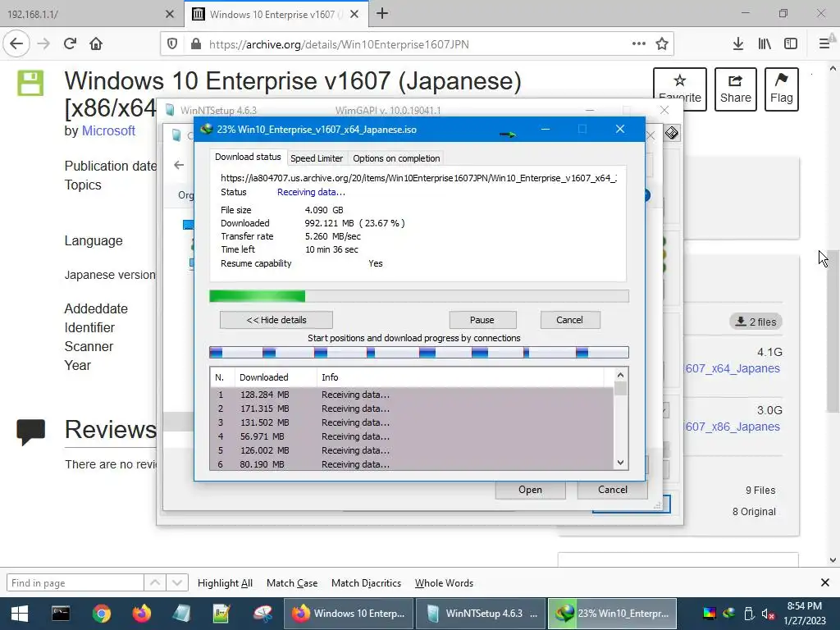Toggle Whole Words option
This screenshot has width=840, height=630.
point(444,583)
